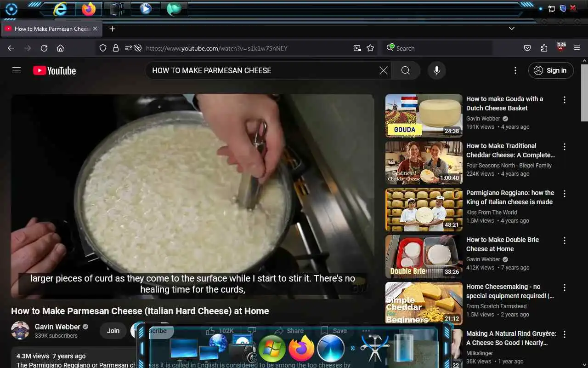The image size is (588, 368).
Task: Click Gavin Webber's channel avatar
Action: 20,330
